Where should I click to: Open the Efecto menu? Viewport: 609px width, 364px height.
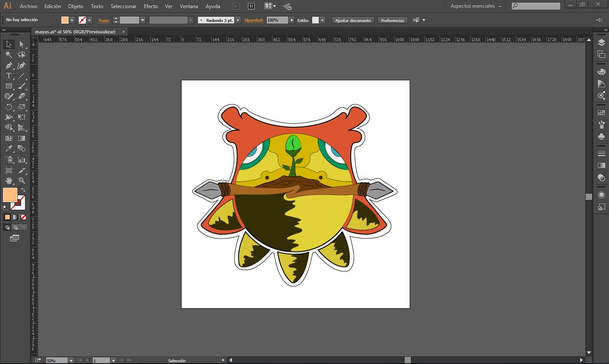[x=151, y=6]
